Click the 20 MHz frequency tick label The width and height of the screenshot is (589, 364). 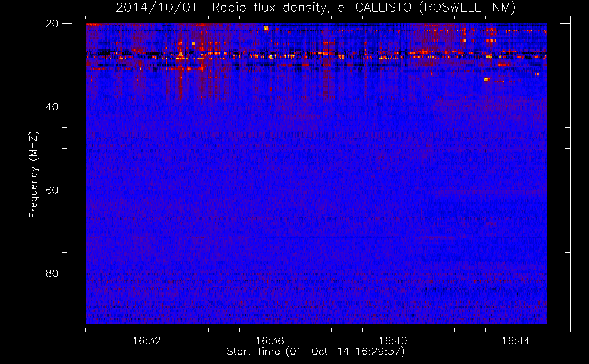(52, 24)
